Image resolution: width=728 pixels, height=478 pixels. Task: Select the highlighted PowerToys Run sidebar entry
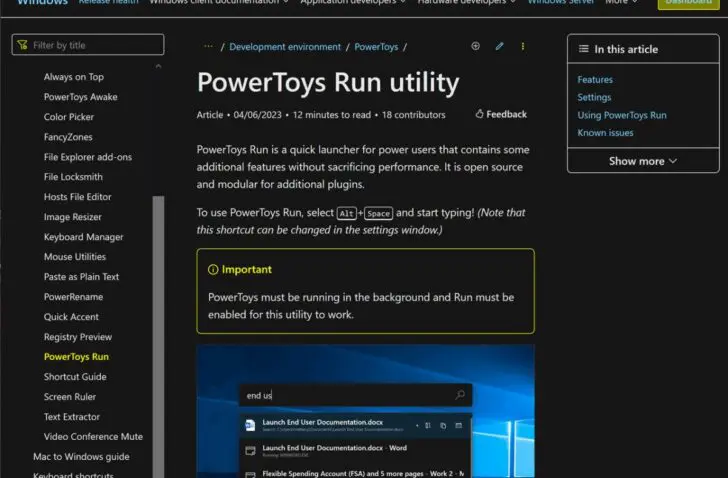click(76, 357)
